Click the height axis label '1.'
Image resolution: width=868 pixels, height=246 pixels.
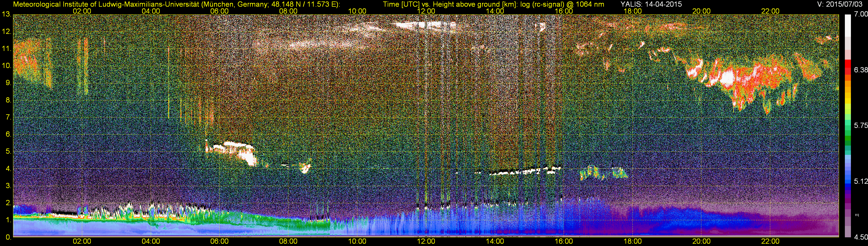(x=8, y=220)
